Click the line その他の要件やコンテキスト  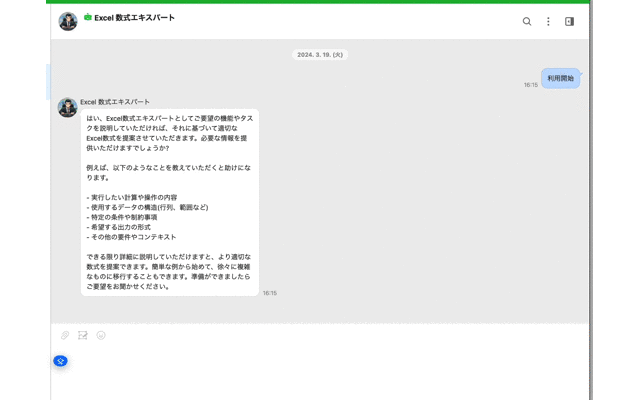131,237
